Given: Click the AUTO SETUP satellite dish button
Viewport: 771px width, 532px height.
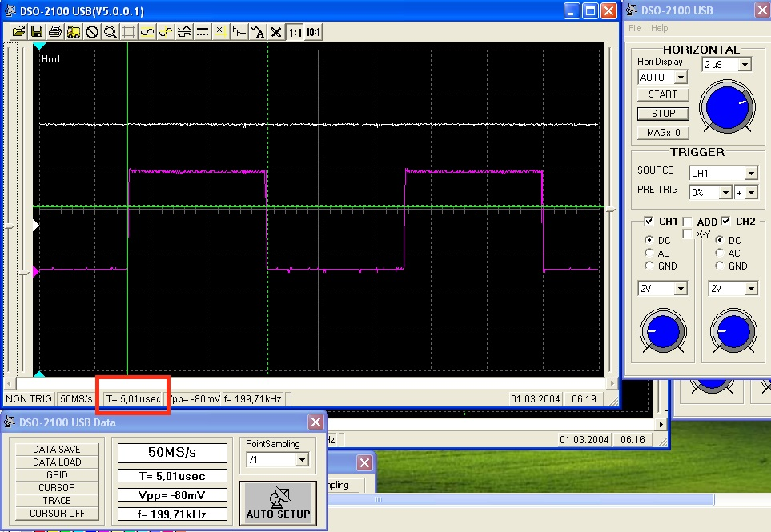Looking at the screenshot, I should tap(278, 503).
